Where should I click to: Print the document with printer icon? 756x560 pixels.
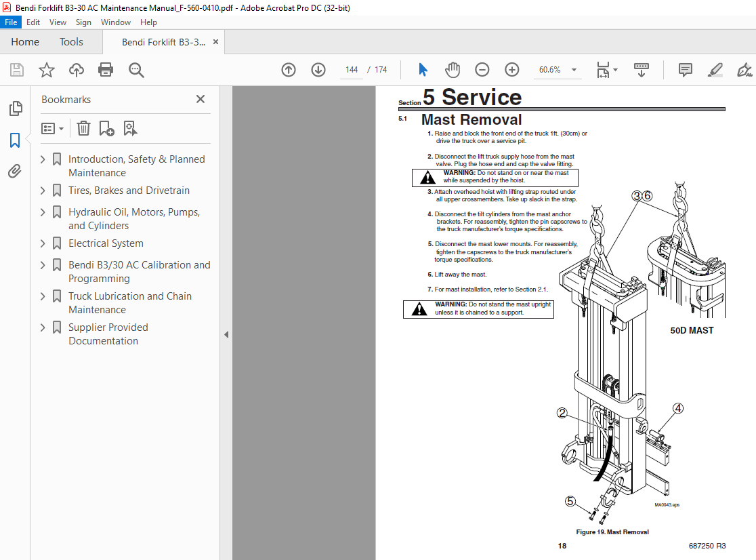click(106, 70)
